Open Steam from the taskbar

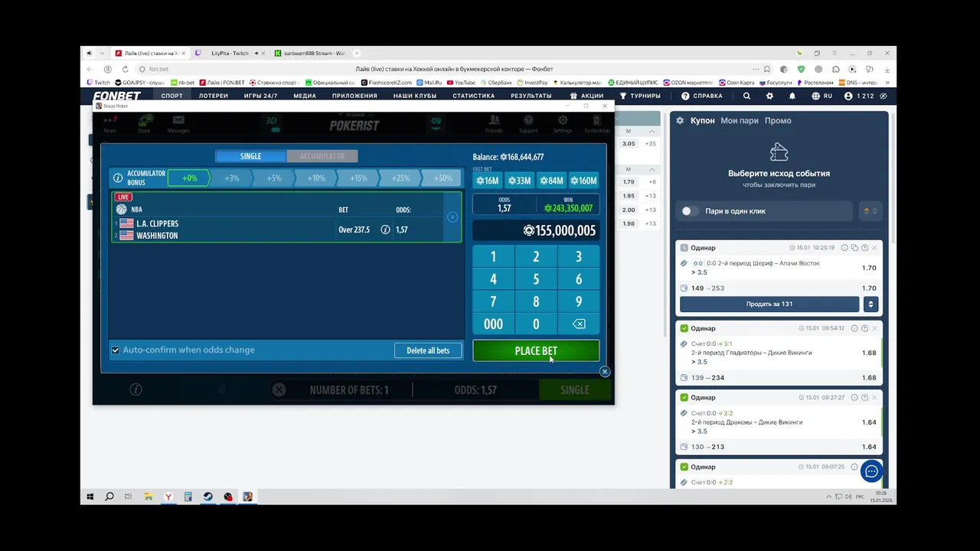pyautogui.click(x=207, y=497)
